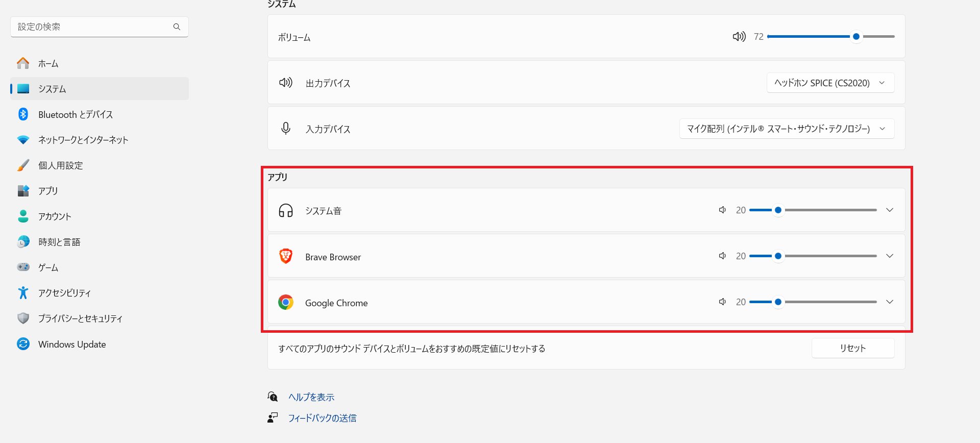Go to ホーム in the sidebar
Image resolution: width=980 pixels, height=443 pixels.
pos(100,63)
